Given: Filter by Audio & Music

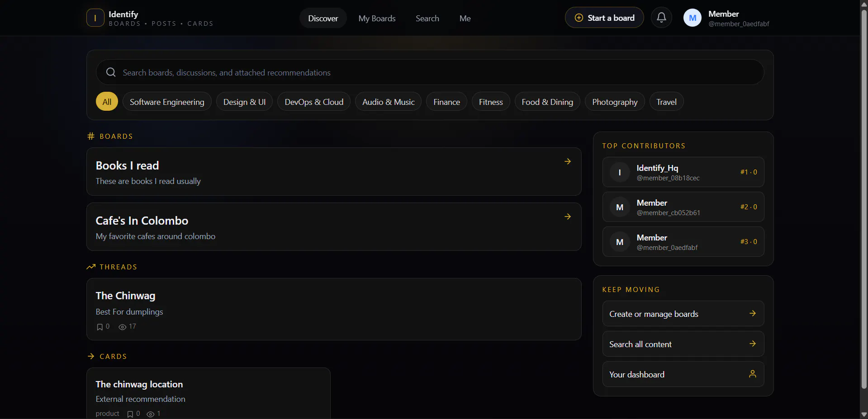Looking at the screenshot, I should 388,102.
